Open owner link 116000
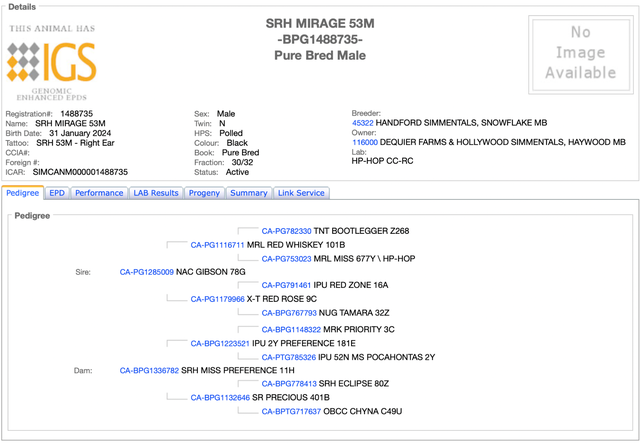This screenshot has height=444, width=640. [365, 143]
